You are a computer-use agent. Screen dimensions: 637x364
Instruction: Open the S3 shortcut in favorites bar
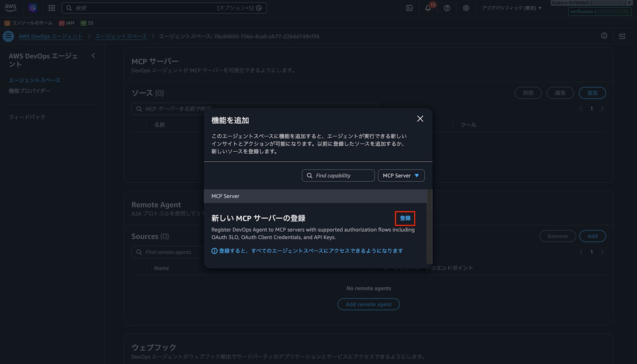[87, 23]
